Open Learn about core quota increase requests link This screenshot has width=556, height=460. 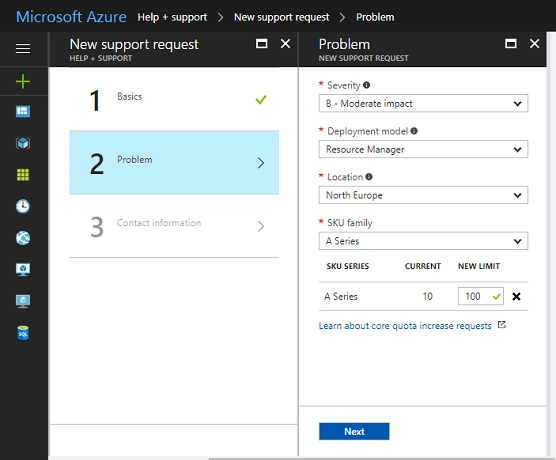pos(405,326)
